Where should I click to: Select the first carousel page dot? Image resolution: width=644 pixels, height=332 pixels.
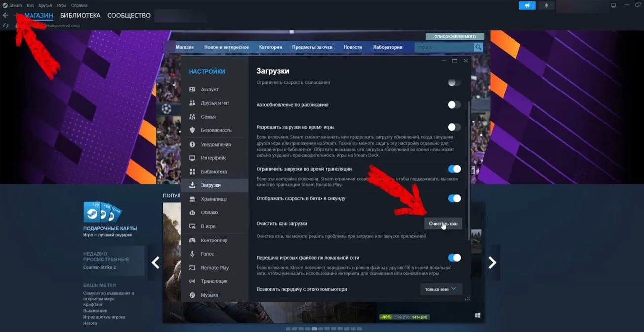[x=288, y=328]
